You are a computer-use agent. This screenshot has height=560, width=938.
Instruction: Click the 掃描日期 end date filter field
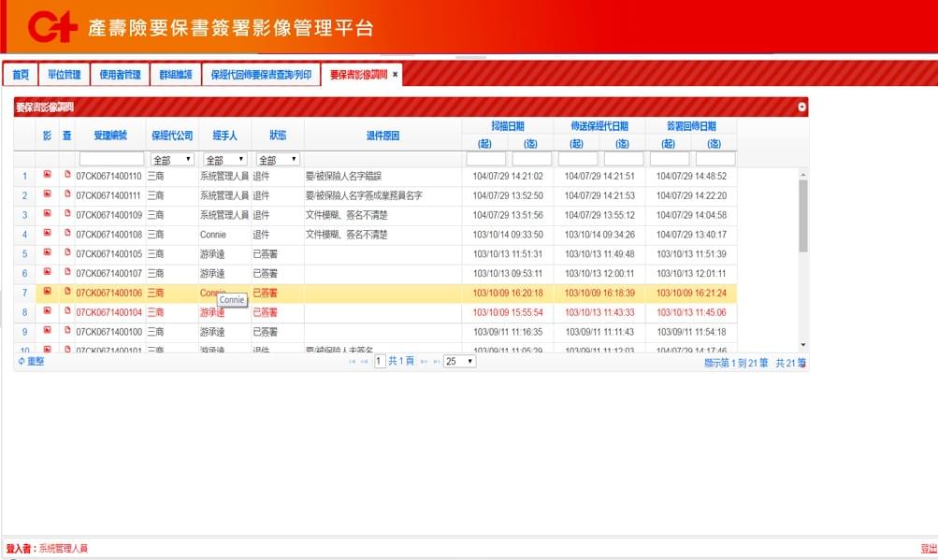tap(532, 159)
